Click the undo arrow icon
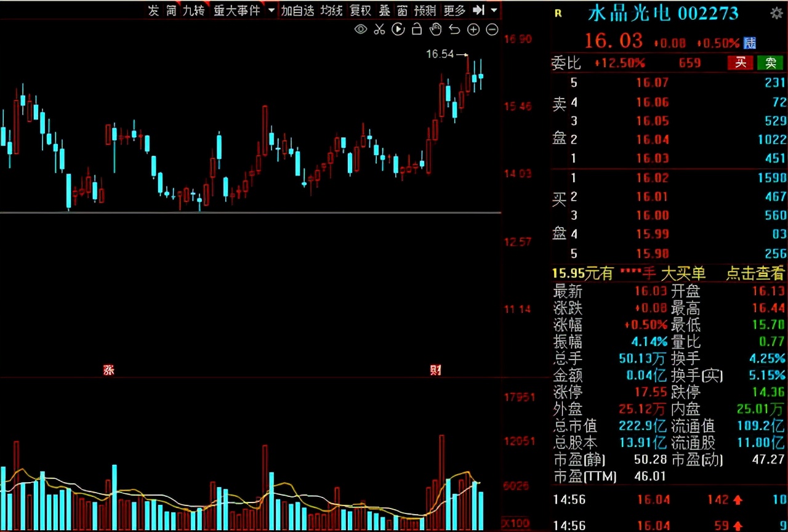 click(454, 29)
